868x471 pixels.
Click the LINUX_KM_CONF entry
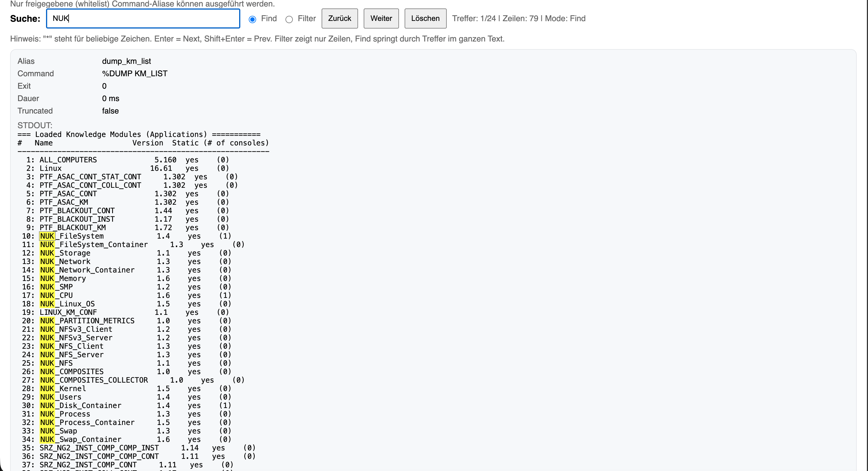68,312
